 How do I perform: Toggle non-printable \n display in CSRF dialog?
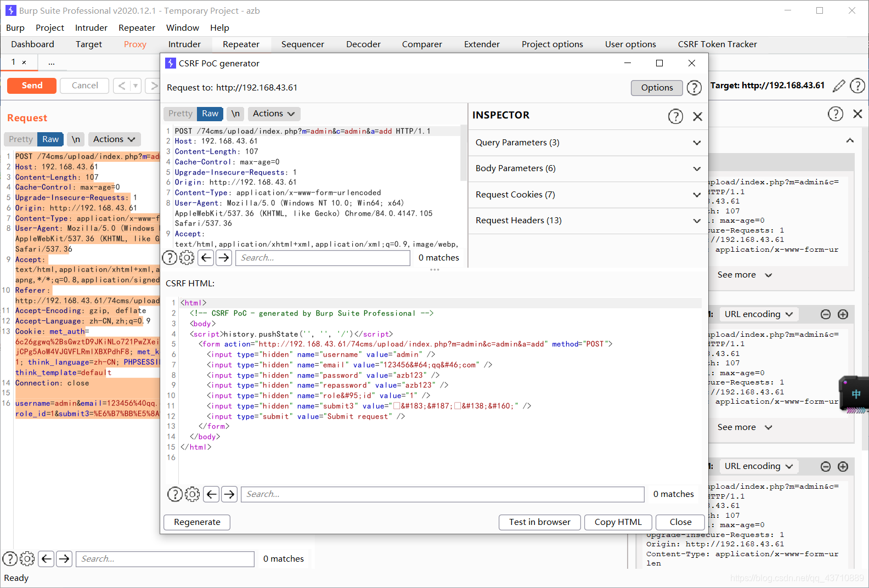pos(235,114)
